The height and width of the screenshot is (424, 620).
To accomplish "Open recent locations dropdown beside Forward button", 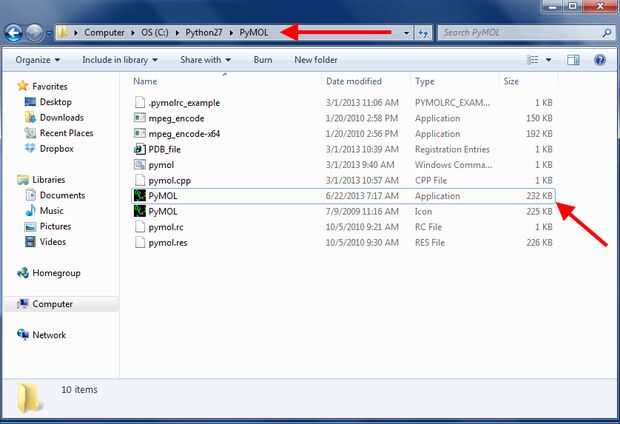I will 49,33.
